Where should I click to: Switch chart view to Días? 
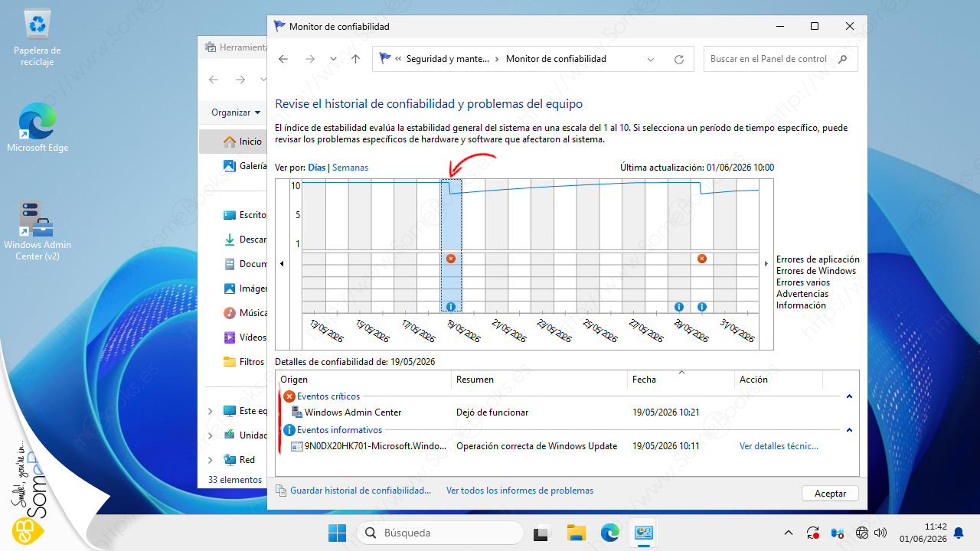[x=317, y=168]
